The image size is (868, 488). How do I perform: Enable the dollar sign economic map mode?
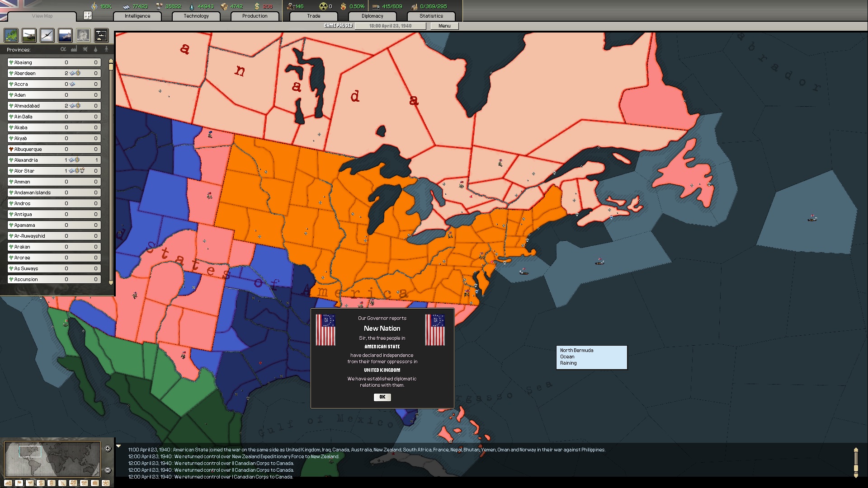coord(41,483)
